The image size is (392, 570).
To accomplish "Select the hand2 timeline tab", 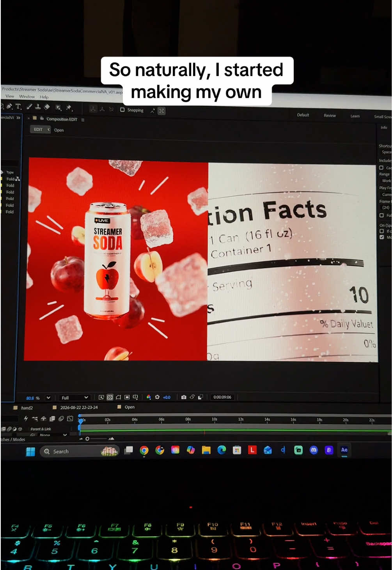I will (x=27, y=408).
